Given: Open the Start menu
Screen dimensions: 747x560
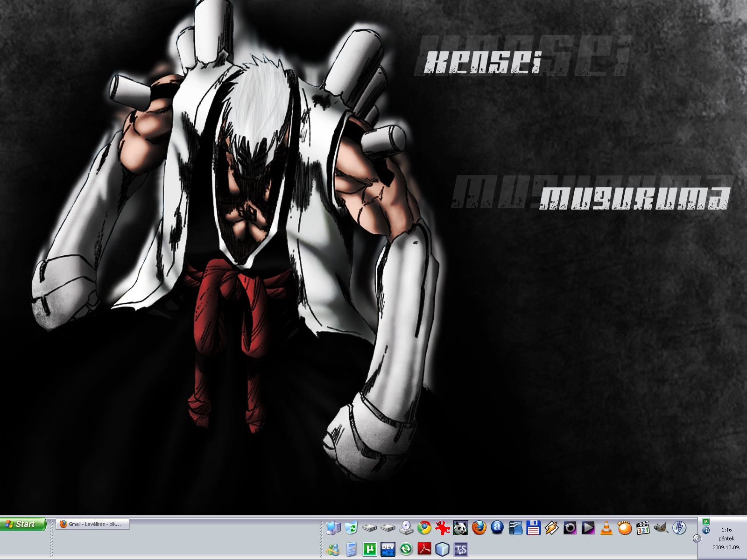Looking at the screenshot, I should [x=23, y=524].
